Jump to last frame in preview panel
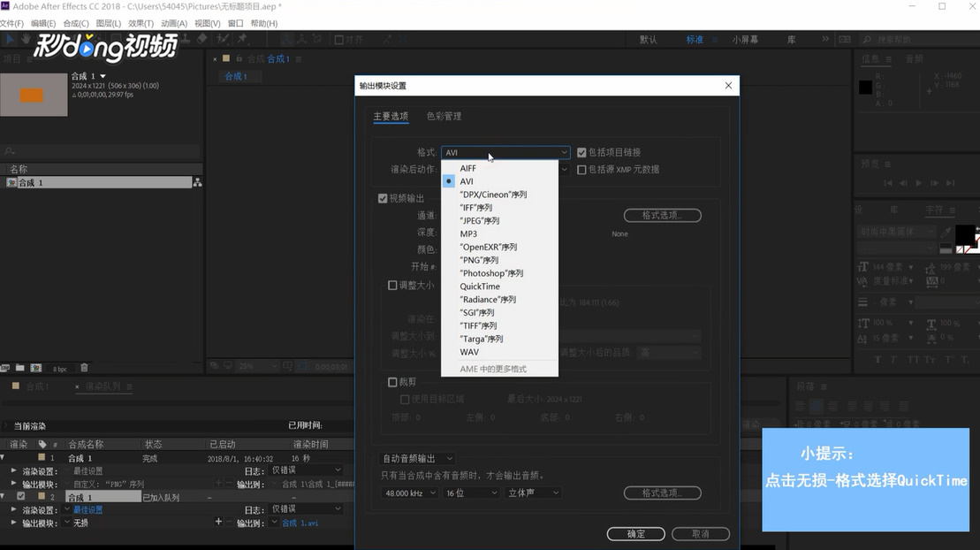The image size is (980, 550). click(x=951, y=183)
